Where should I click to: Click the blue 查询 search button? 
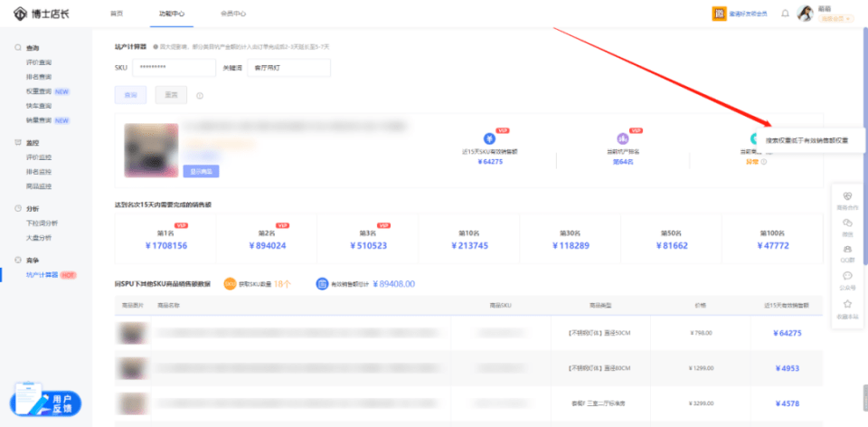point(130,95)
